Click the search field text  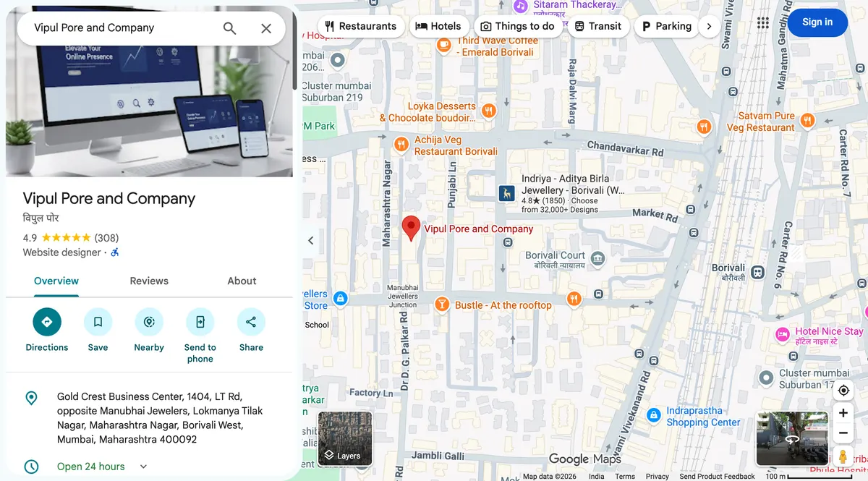point(94,28)
